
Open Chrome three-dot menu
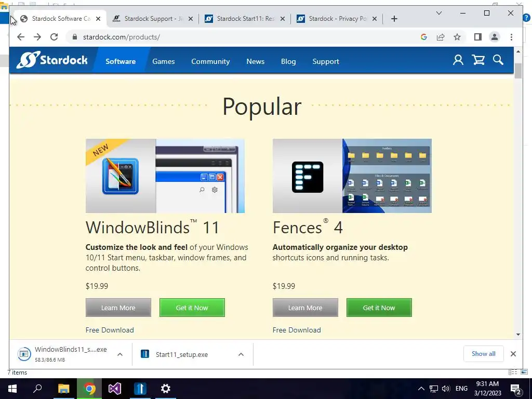[x=511, y=37]
